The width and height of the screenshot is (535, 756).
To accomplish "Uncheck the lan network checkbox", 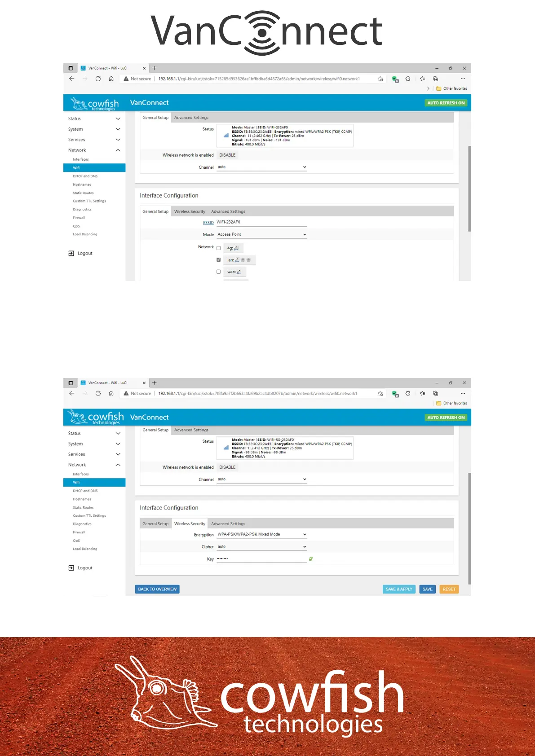I will coord(219,260).
